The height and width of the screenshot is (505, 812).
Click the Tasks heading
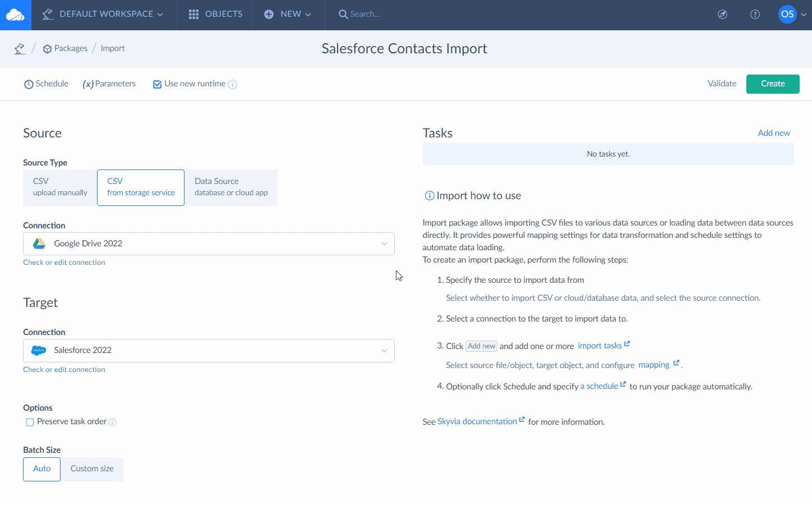coord(437,133)
